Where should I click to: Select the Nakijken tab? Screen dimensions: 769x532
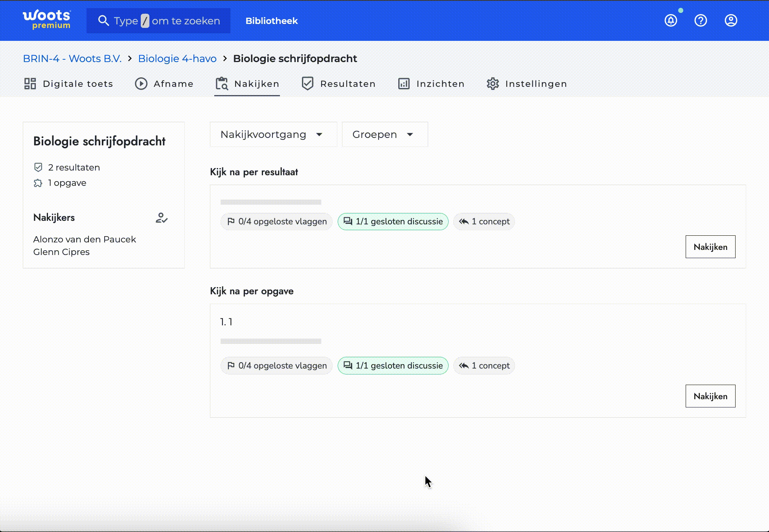pos(247,84)
